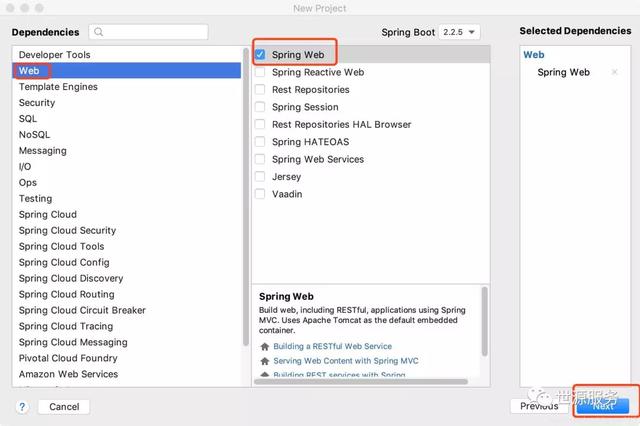The image size is (640, 426).
Task: Select the SQL category
Action: coord(127,119)
